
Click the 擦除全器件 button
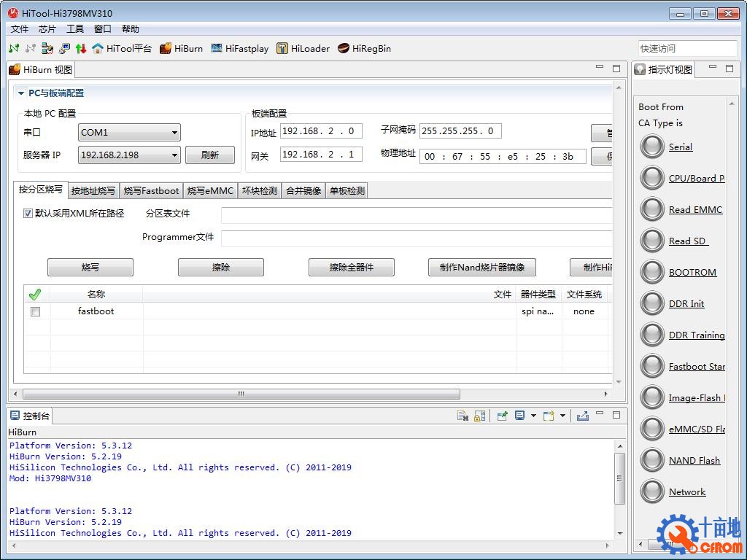click(x=351, y=268)
